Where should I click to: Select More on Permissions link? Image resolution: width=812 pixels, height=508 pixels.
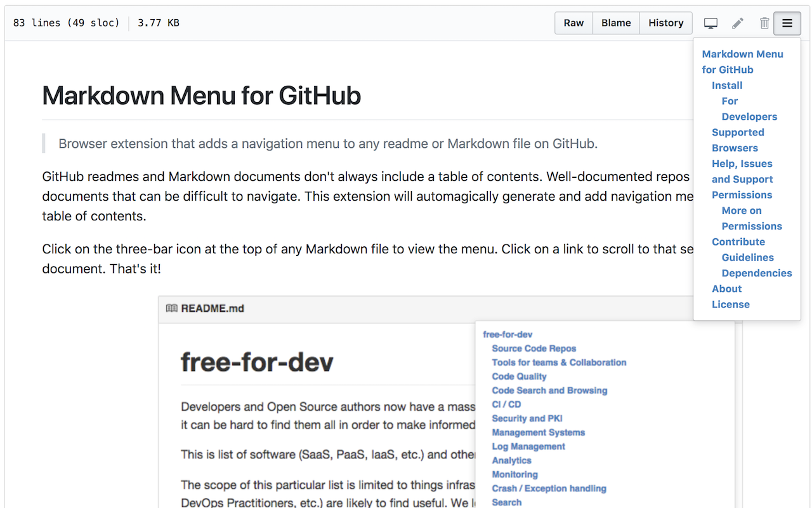(752, 218)
